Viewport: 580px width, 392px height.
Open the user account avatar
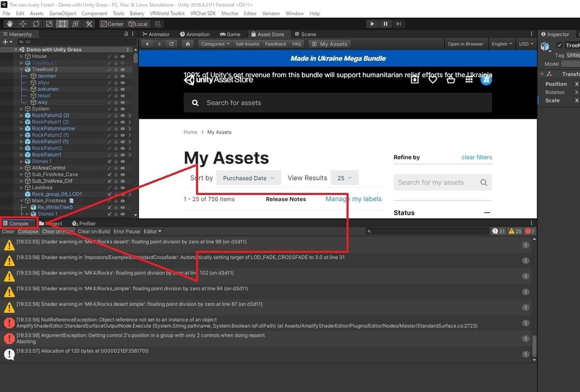[486, 80]
